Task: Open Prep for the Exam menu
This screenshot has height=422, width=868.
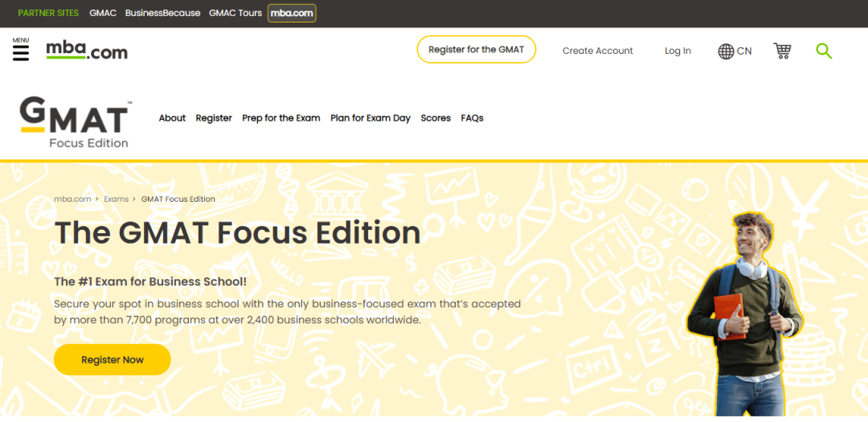Action: 281,118
